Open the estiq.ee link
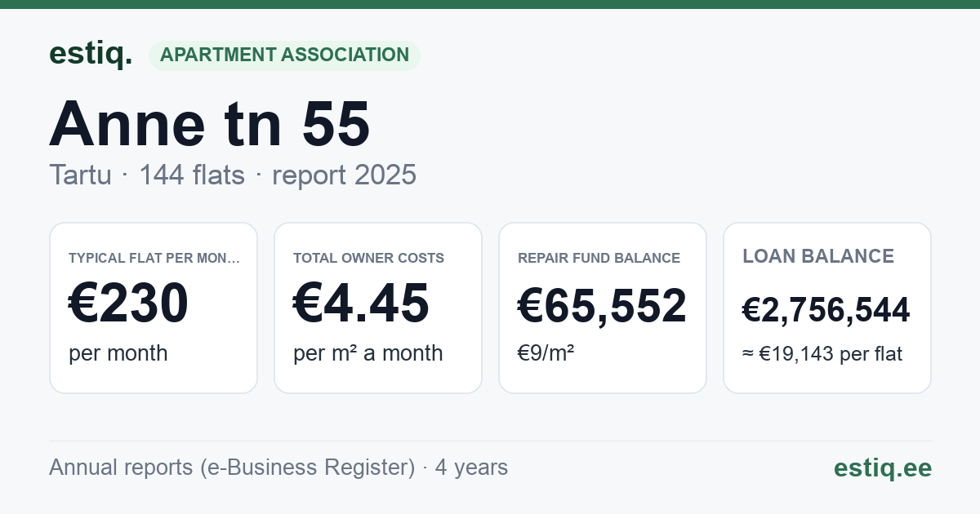This screenshot has width=980, height=514. click(x=882, y=467)
